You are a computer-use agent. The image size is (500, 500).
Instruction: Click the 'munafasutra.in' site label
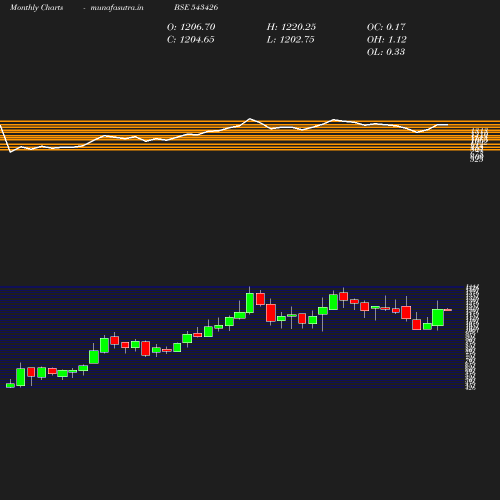point(117,7)
